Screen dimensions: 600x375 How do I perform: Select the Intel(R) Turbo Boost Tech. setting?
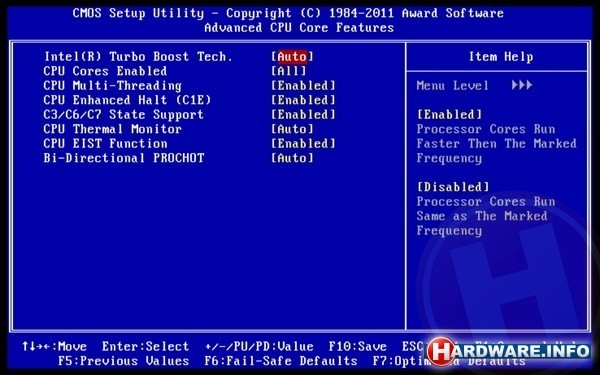tap(138, 57)
